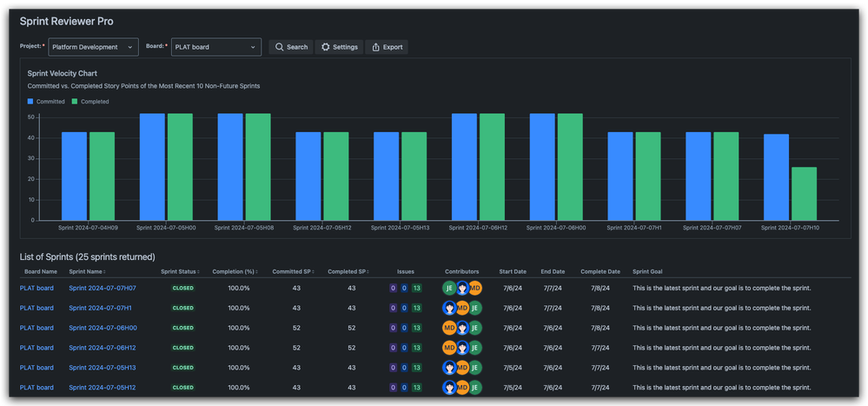This screenshot has width=868, height=406.
Task: Click the Start Date 7/5/24 in Sprint 2024-07-05H13 row
Action: tap(512, 368)
